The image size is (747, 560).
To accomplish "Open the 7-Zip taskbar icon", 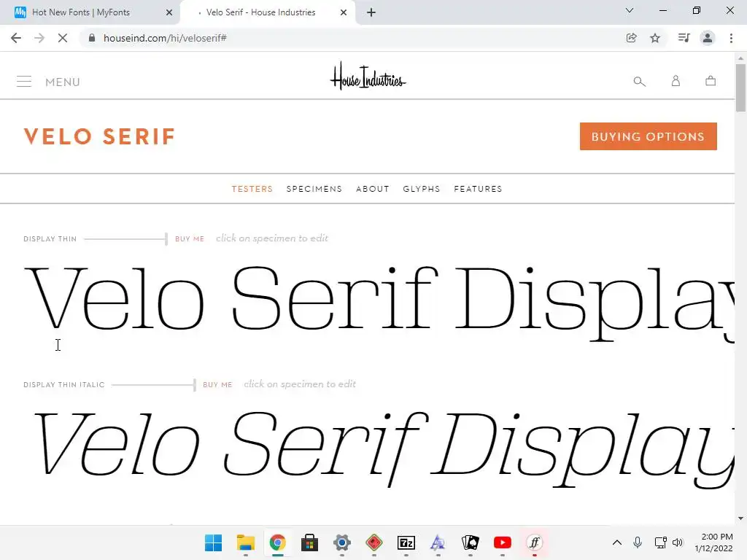I will 406,542.
